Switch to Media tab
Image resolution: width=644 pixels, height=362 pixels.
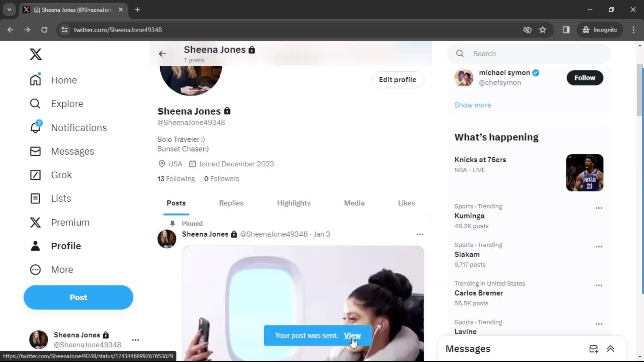(x=354, y=203)
